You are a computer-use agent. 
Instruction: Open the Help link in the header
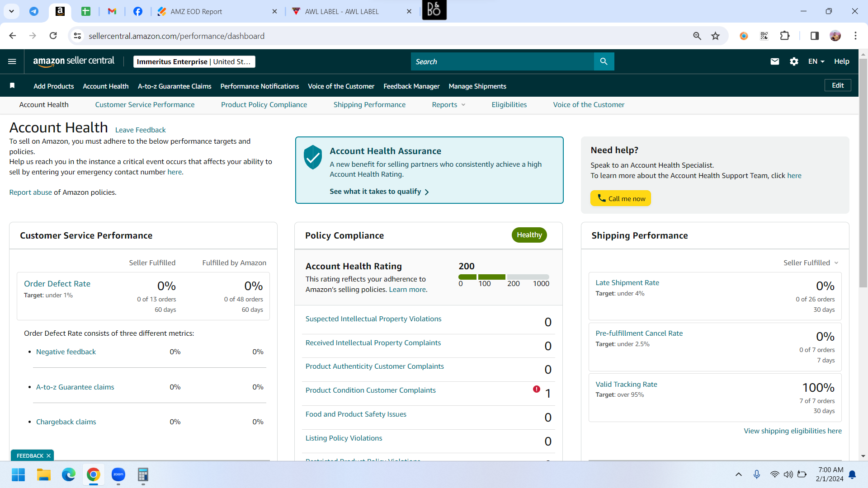[x=842, y=61]
